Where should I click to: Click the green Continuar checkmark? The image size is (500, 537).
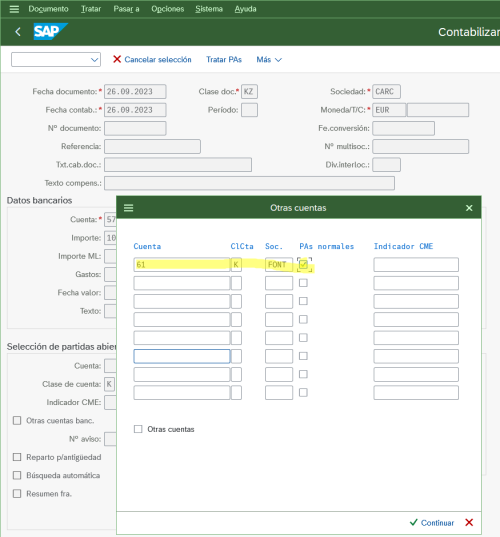pyautogui.click(x=414, y=522)
